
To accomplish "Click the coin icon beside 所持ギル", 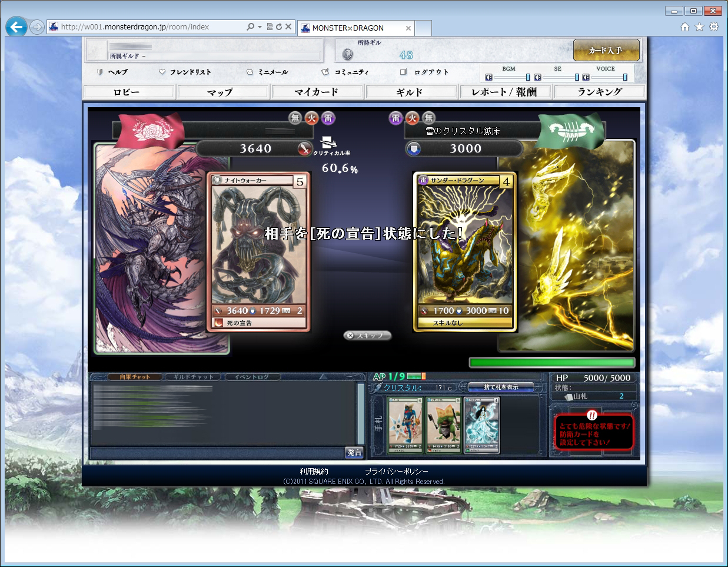I will coord(348,55).
